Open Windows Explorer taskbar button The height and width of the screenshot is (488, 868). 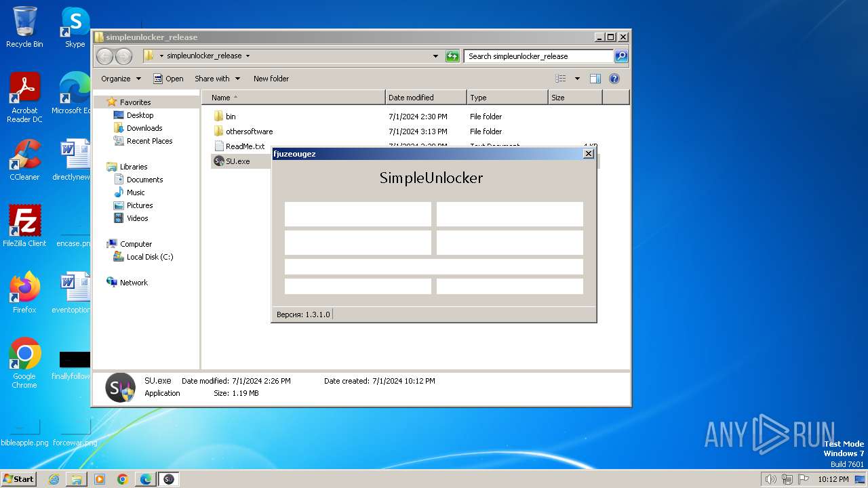pos(77,479)
